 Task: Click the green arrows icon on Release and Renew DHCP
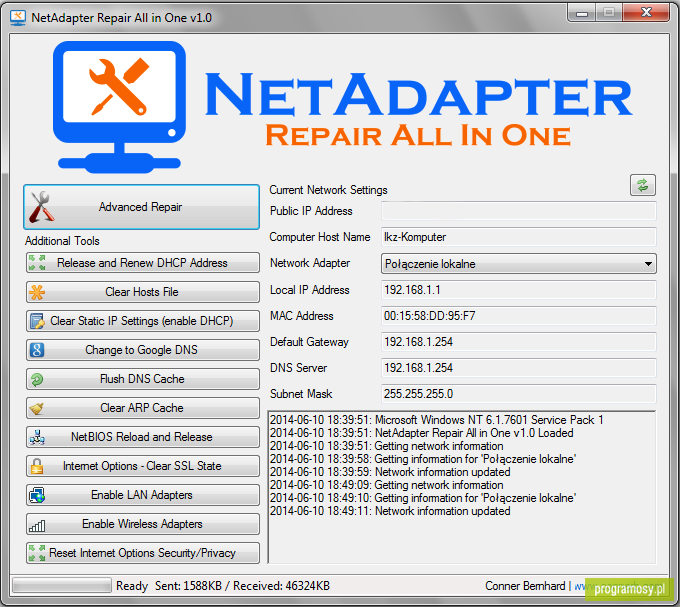coord(37,263)
